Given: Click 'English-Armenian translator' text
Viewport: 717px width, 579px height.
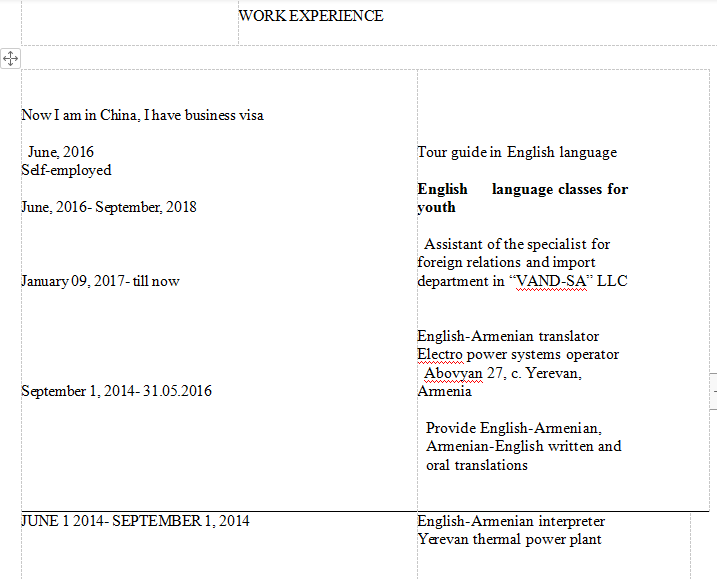Looking at the screenshot, I should point(508,336).
